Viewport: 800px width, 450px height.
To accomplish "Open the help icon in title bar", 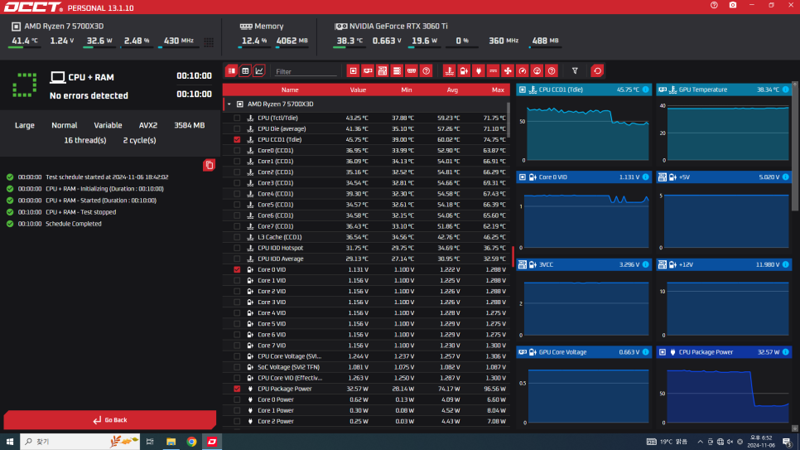I will point(714,5).
